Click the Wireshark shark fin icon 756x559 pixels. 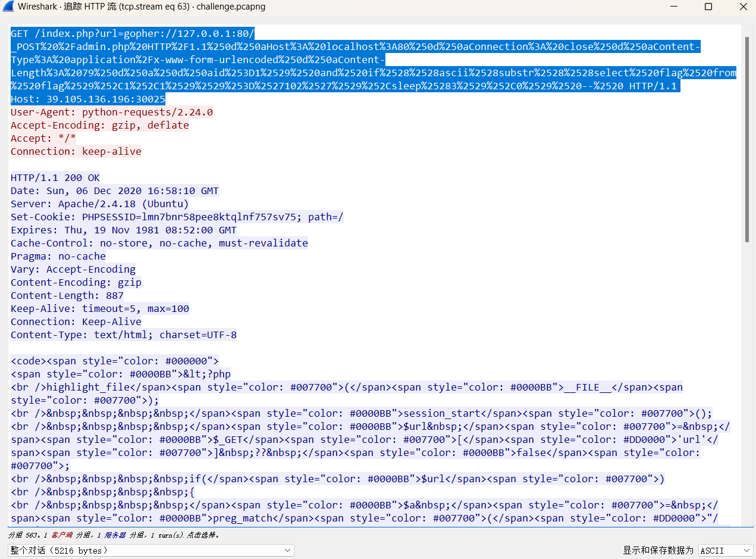pyautogui.click(x=9, y=7)
